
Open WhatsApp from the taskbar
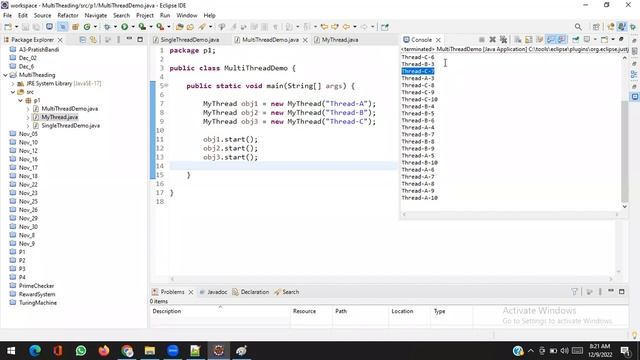click(81, 351)
